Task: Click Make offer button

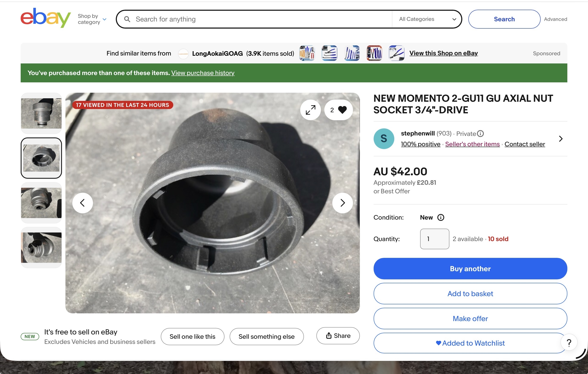Action: [470, 318]
